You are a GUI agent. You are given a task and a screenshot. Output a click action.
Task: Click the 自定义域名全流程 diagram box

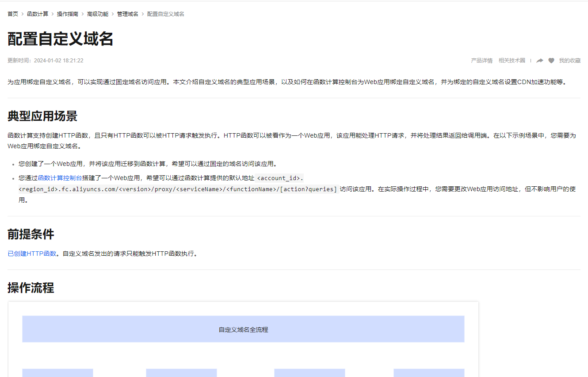coord(243,329)
